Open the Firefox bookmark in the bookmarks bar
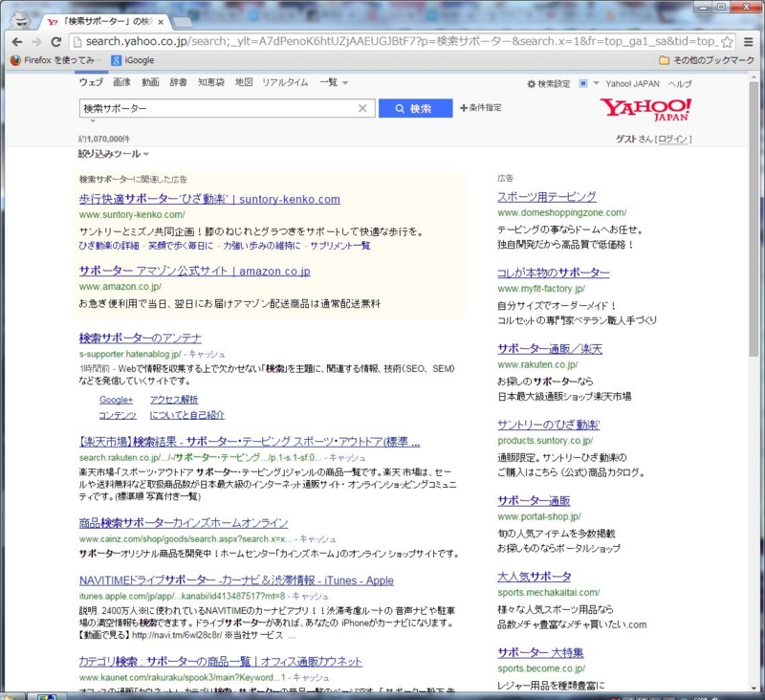The width and height of the screenshot is (765, 700). point(56,60)
